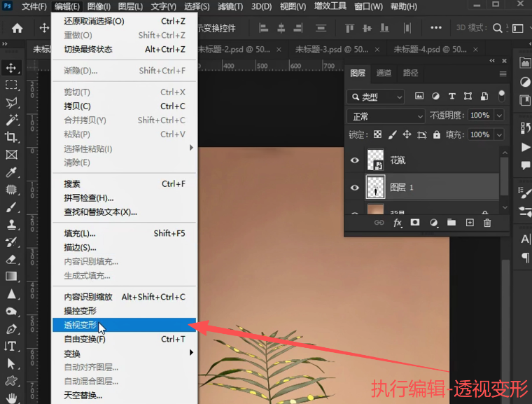Toggle layer filter on/off switch
This screenshot has width=532, height=404.
click(x=501, y=97)
